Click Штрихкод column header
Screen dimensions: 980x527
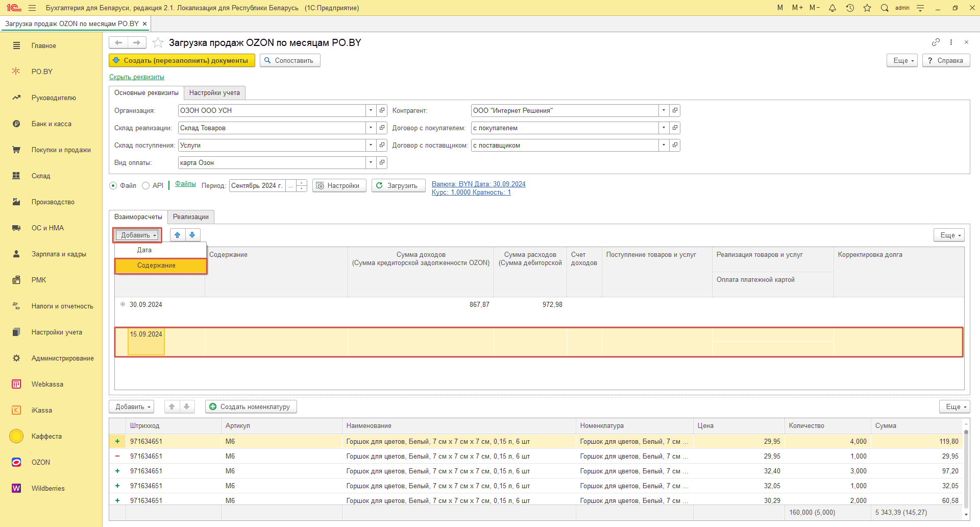point(174,425)
